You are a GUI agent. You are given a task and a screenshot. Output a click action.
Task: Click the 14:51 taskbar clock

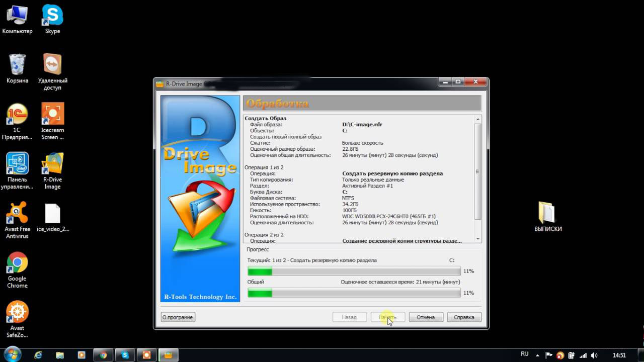coord(619,355)
